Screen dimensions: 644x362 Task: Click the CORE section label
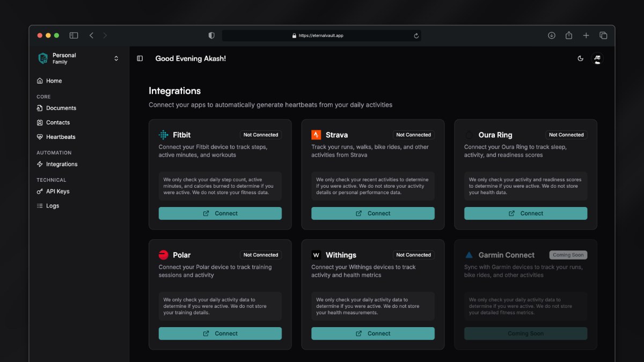click(x=43, y=97)
